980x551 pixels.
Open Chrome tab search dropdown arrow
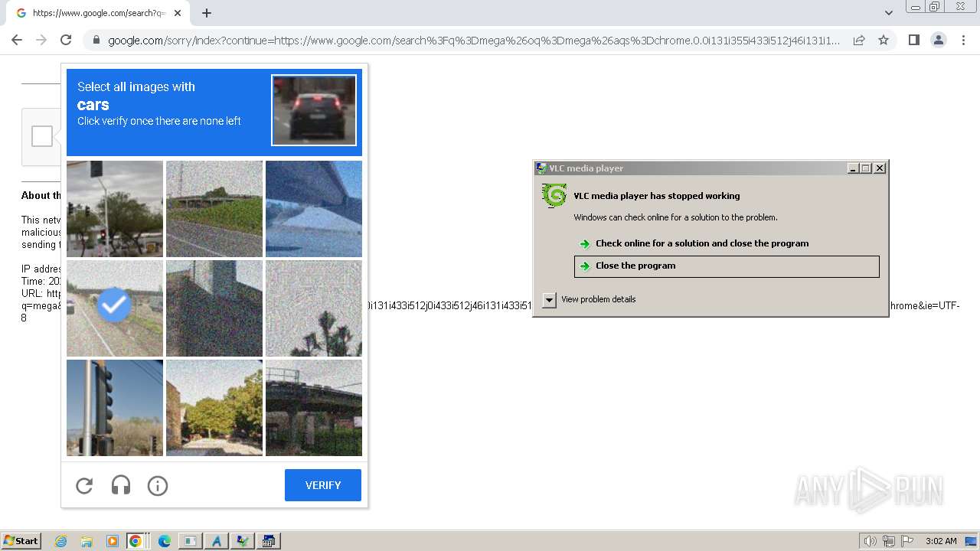point(888,13)
